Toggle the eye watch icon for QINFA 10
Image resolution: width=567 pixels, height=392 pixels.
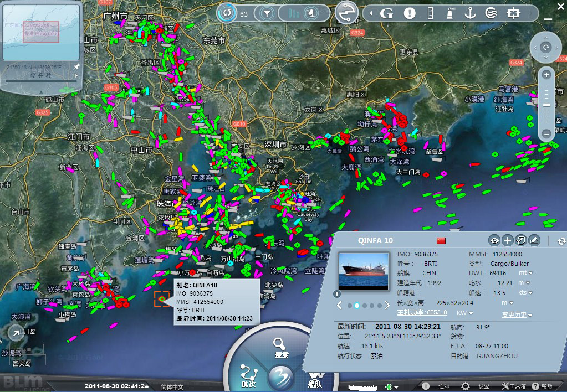[494, 240]
